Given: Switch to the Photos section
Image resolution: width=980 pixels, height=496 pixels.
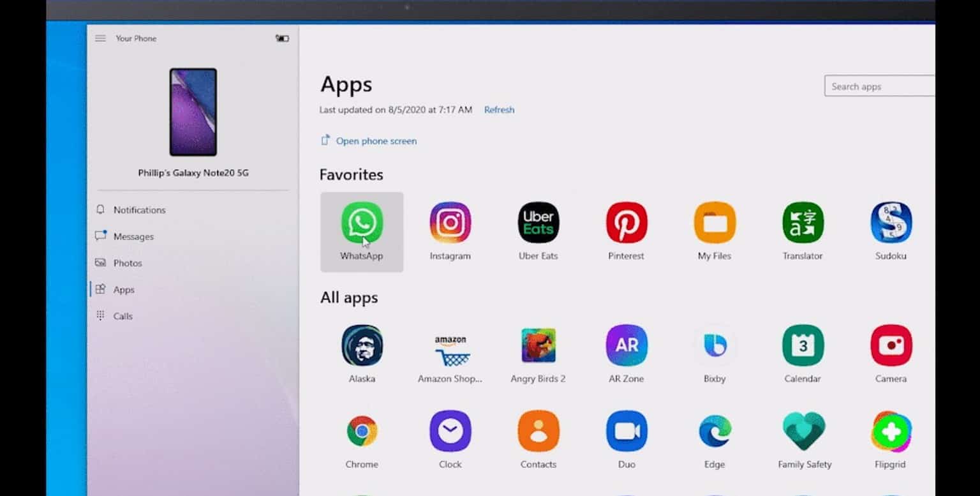Looking at the screenshot, I should coord(128,262).
